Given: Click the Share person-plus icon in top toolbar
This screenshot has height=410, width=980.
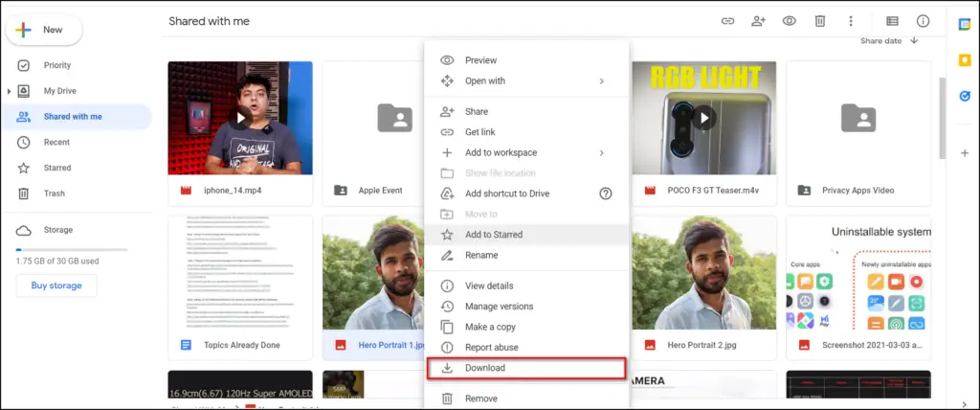Looking at the screenshot, I should pos(758,21).
